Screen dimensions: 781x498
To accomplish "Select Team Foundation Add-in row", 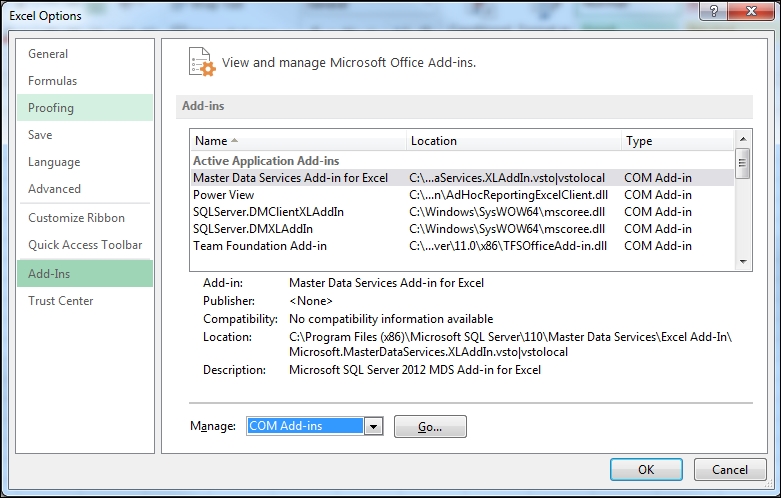I will [x=462, y=246].
